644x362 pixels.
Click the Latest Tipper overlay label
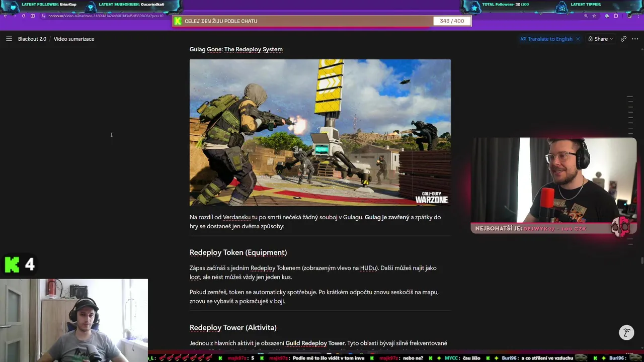[586, 5]
